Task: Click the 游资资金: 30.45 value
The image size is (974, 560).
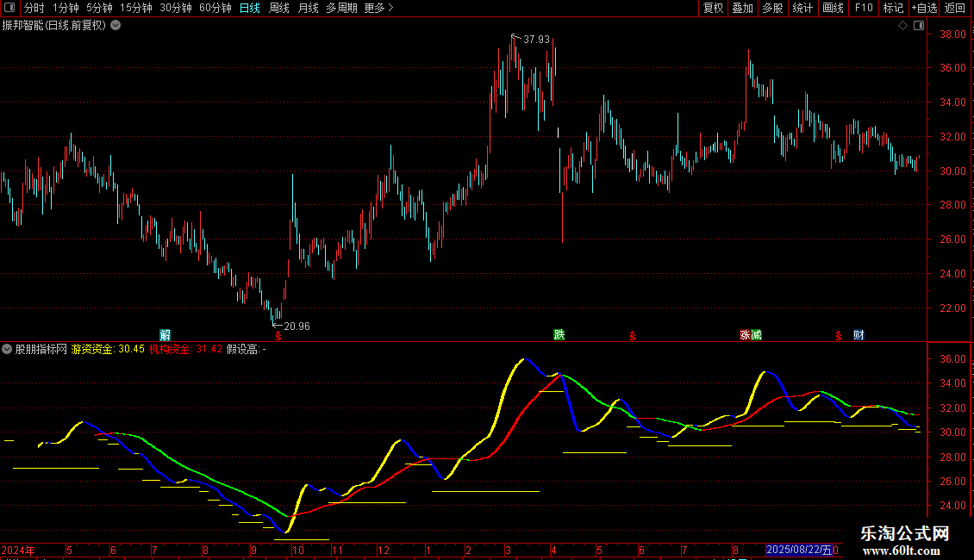Action: tap(108, 350)
